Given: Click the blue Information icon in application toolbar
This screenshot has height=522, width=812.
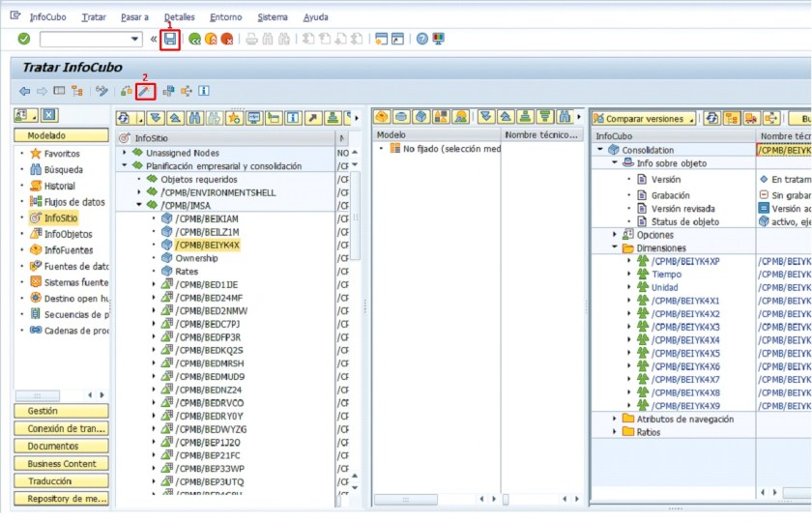Looking at the screenshot, I should tap(204, 91).
